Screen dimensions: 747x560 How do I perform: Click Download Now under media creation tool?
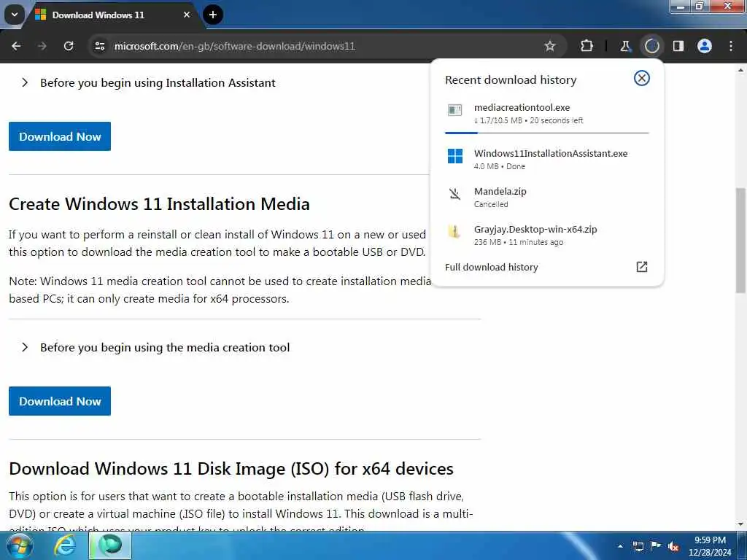coord(60,401)
